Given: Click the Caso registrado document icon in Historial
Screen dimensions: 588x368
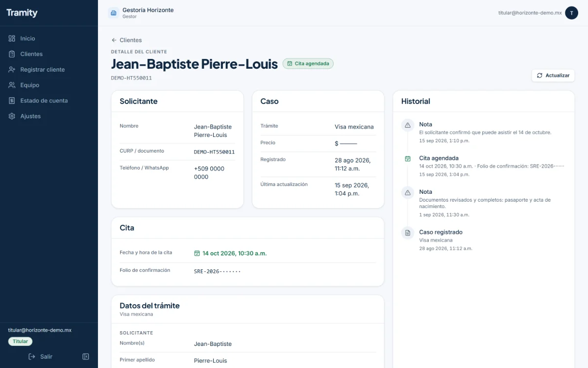Looking at the screenshot, I should pyautogui.click(x=408, y=233).
